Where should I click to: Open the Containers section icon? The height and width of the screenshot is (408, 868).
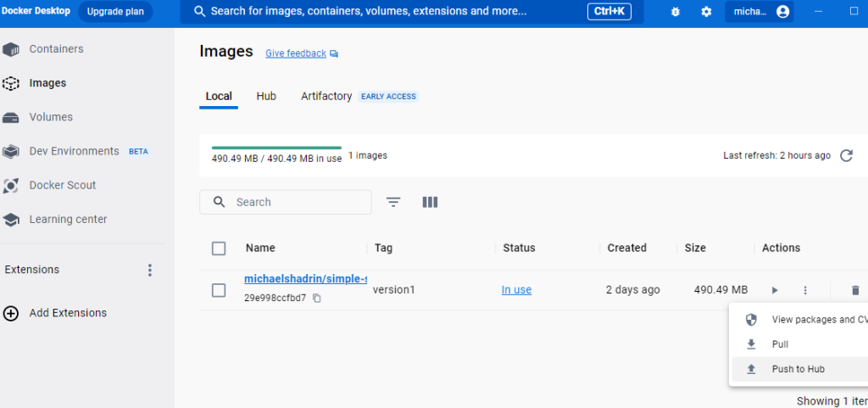[x=10, y=49]
